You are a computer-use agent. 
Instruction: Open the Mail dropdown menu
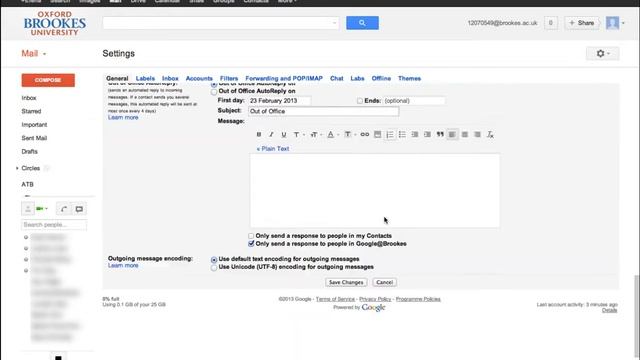pyautogui.click(x=34, y=53)
